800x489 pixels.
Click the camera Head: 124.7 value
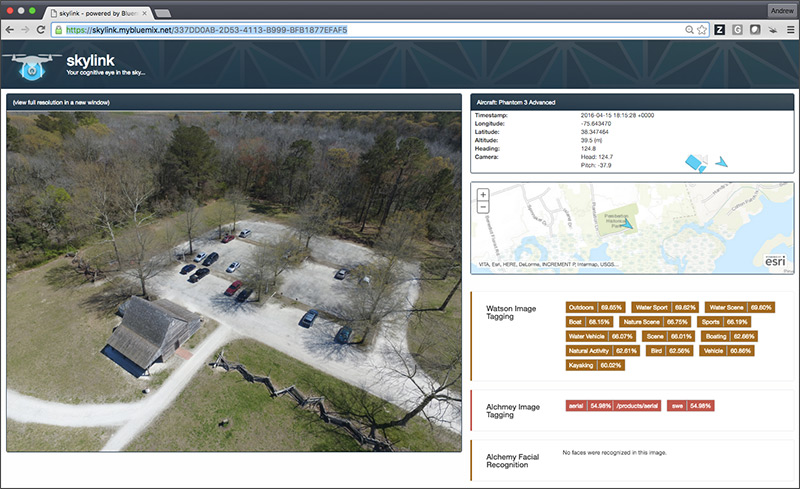coord(597,157)
